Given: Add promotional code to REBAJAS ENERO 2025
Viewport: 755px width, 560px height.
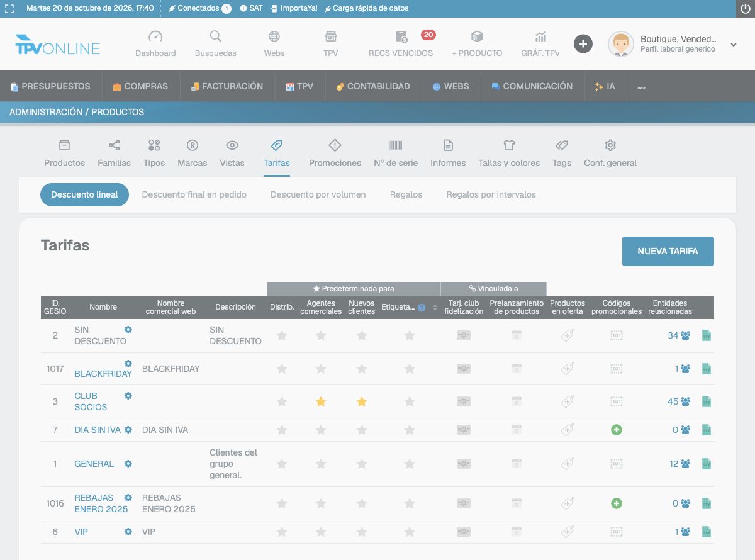Looking at the screenshot, I should pyautogui.click(x=617, y=503).
